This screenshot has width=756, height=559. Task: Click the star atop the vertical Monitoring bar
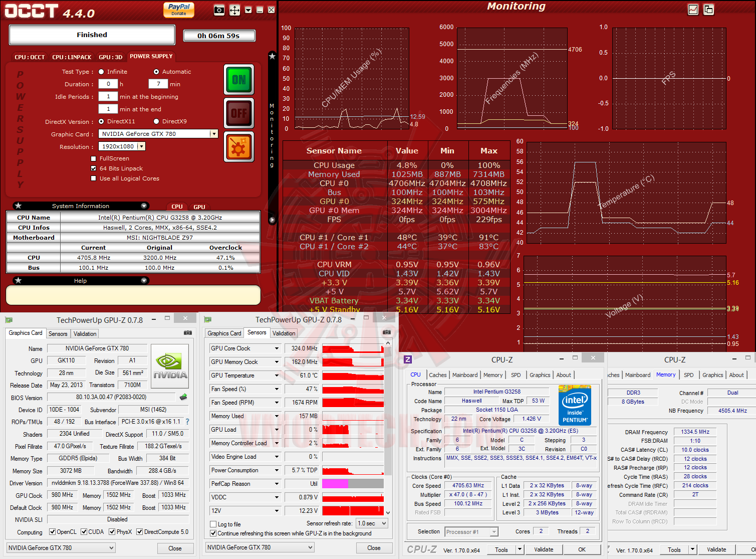272,56
